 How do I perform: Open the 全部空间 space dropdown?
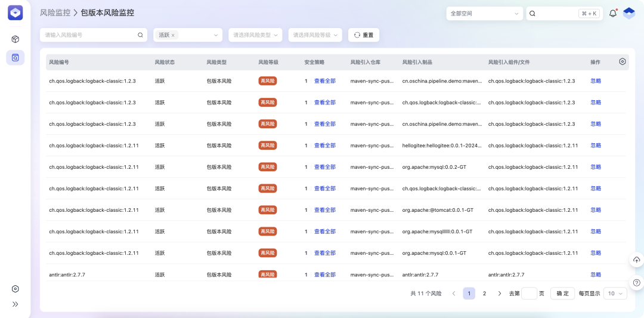(484, 13)
